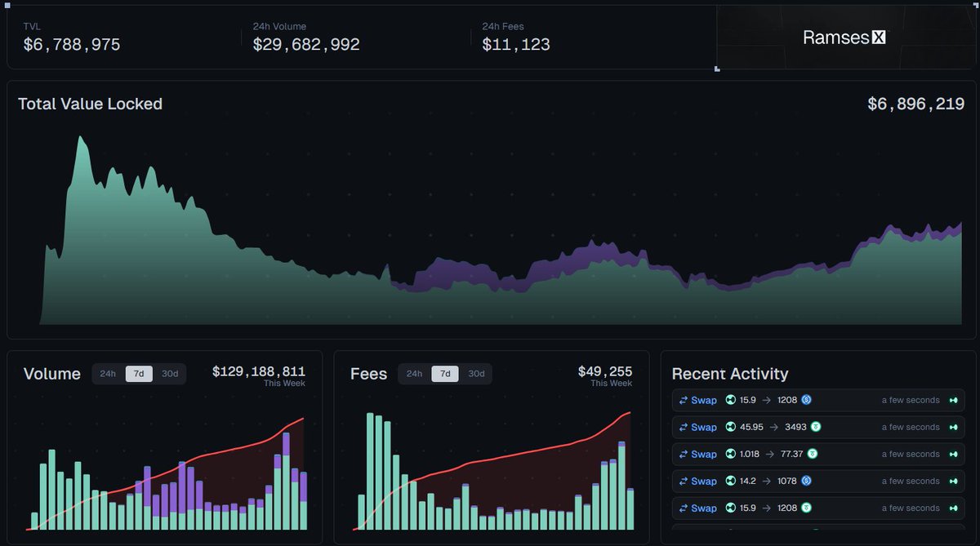Click the 'a few seconds' timestamp in the 14.2 row
The image size is (980, 546).
911,481
